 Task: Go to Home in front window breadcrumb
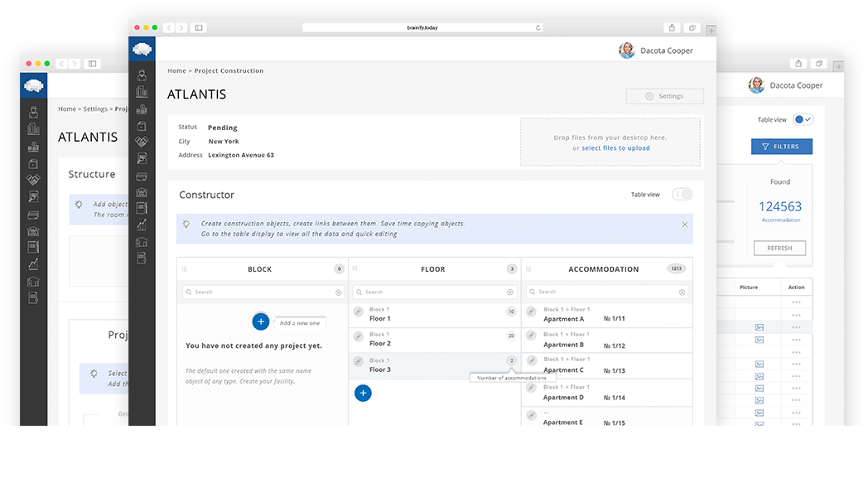pos(176,71)
